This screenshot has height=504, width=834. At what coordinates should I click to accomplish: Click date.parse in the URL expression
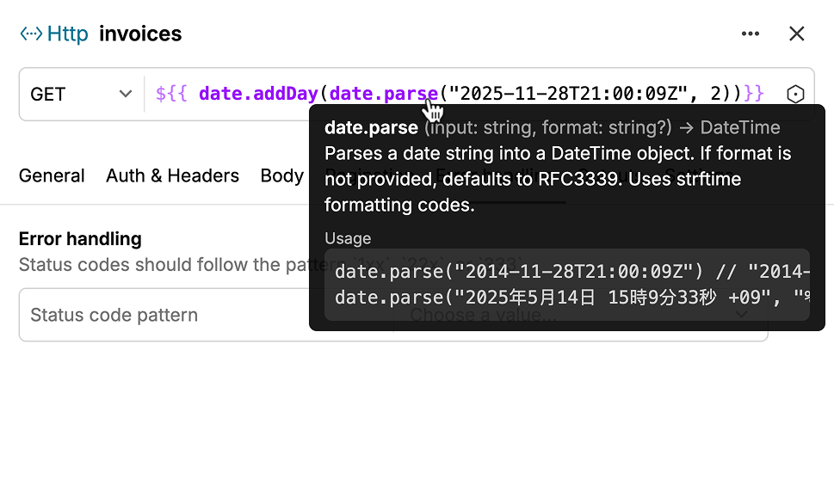pos(384,94)
